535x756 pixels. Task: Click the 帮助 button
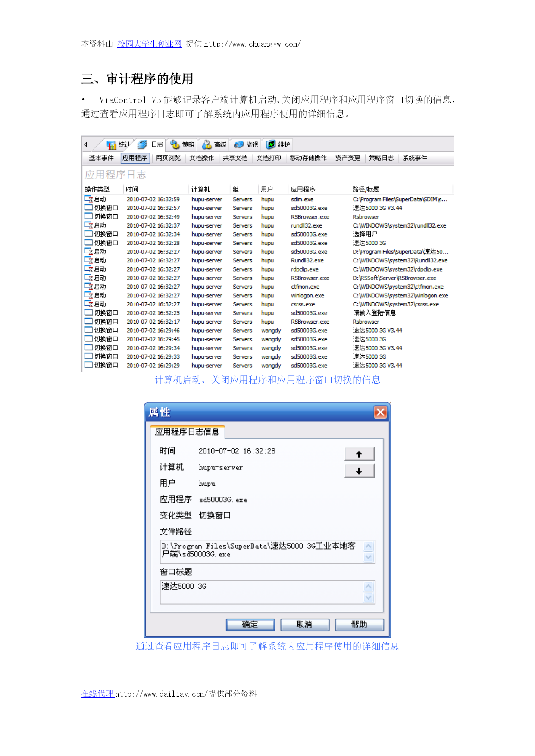point(359,625)
